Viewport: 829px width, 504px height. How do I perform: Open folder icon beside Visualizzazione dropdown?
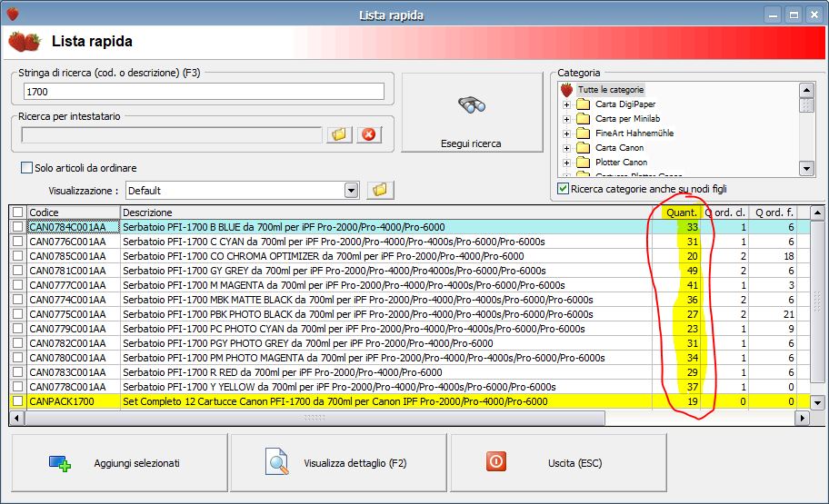[x=380, y=190]
